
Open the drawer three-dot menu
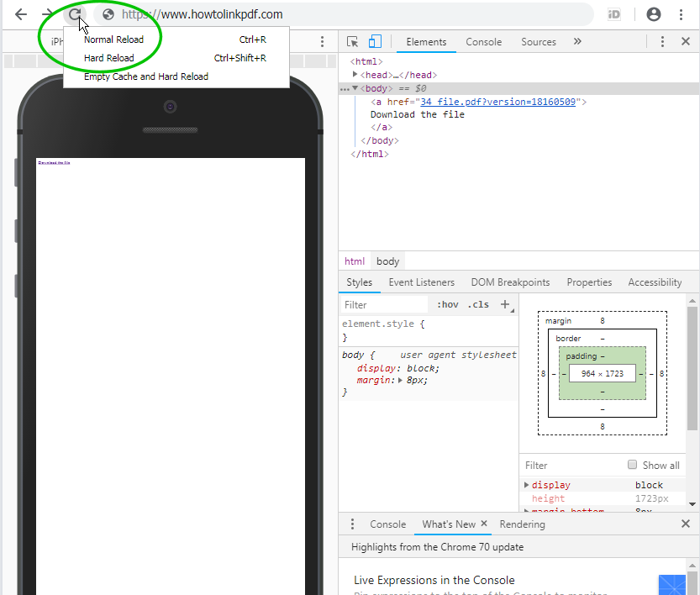tap(352, 524)
